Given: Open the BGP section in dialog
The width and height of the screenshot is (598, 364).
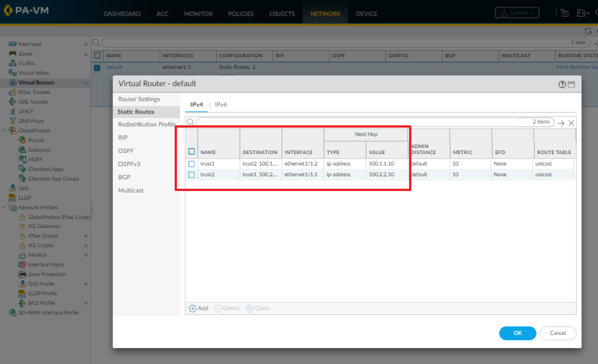Looking at the screenshot, I should pos(124,177).
